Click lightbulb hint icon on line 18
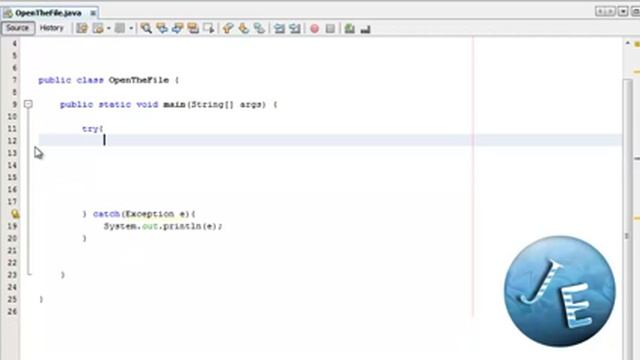The width and height of the screenshot is (640, 360). coord(15,214)
